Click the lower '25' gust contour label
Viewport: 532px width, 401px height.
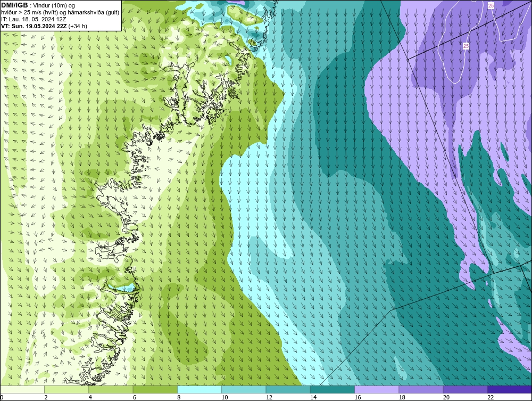(466, 46)
